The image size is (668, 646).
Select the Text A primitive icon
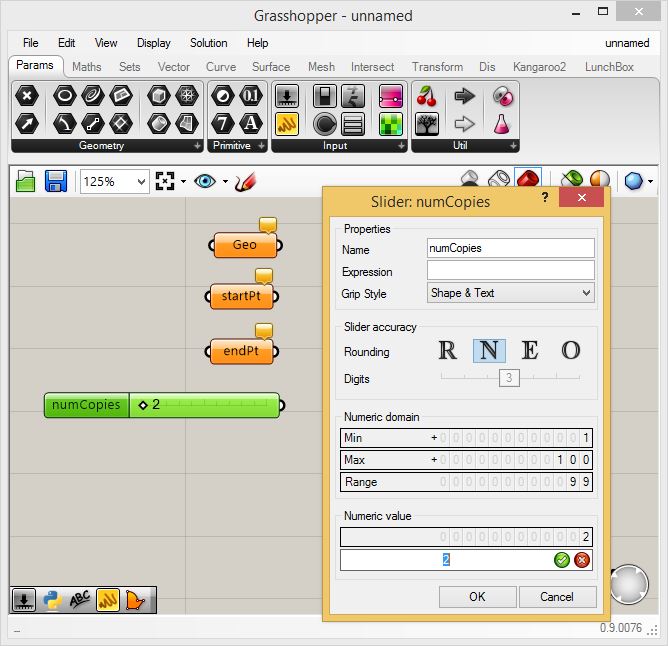pyautogui.click(x=250, y=124)
